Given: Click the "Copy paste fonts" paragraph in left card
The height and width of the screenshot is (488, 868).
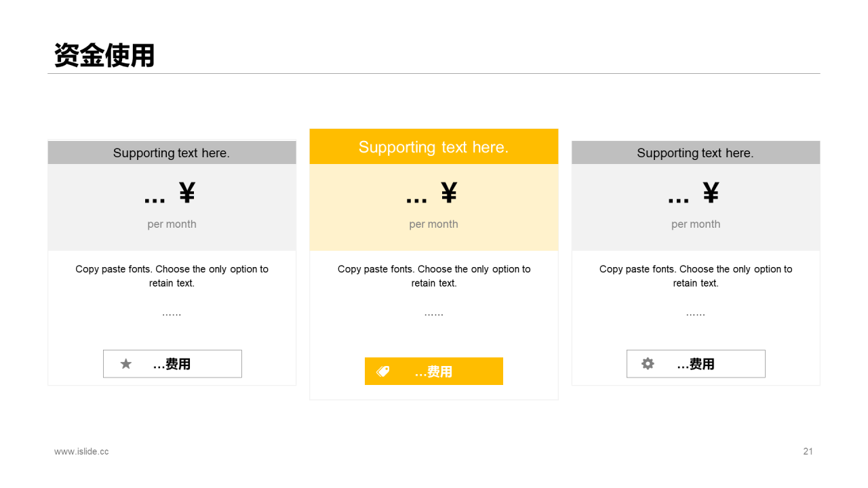Looking at the screenshot, I should pos(172,276).
